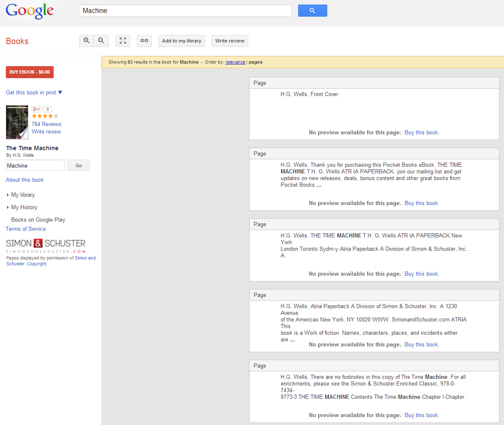
Task: Open 764 Reviews link
Action: point(47,124)
